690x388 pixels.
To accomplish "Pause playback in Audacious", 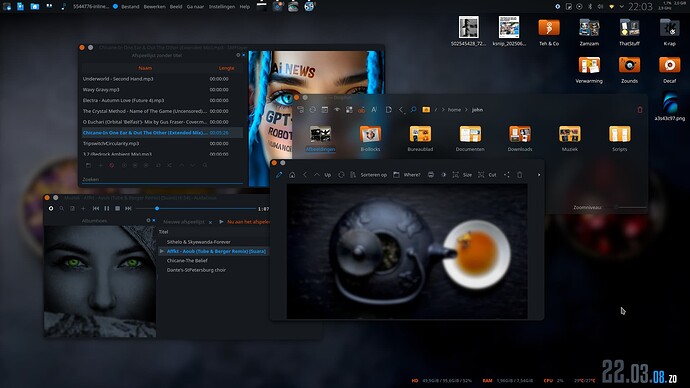I will click(106, 209).
